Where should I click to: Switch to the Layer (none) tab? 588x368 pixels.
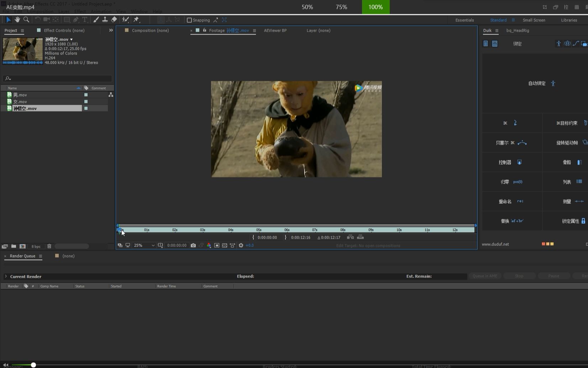pyautogui.click(x=319, y=31)
